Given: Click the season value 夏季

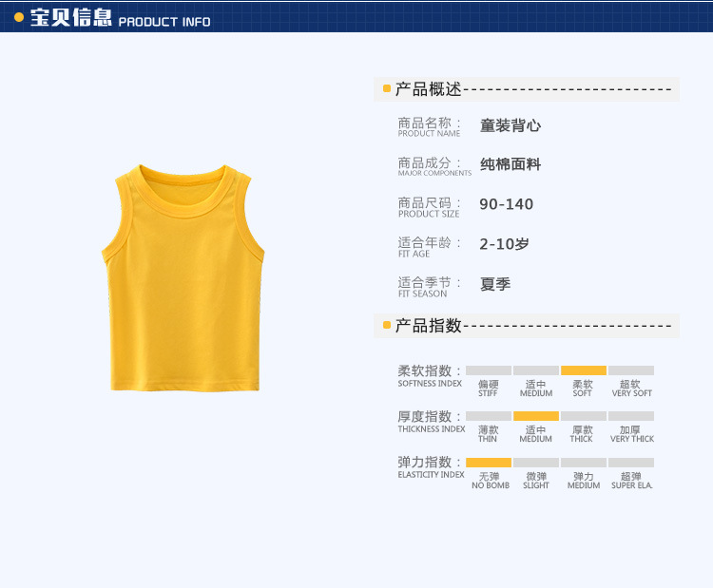Looking at the screenshot, I should tap(495, 284).
